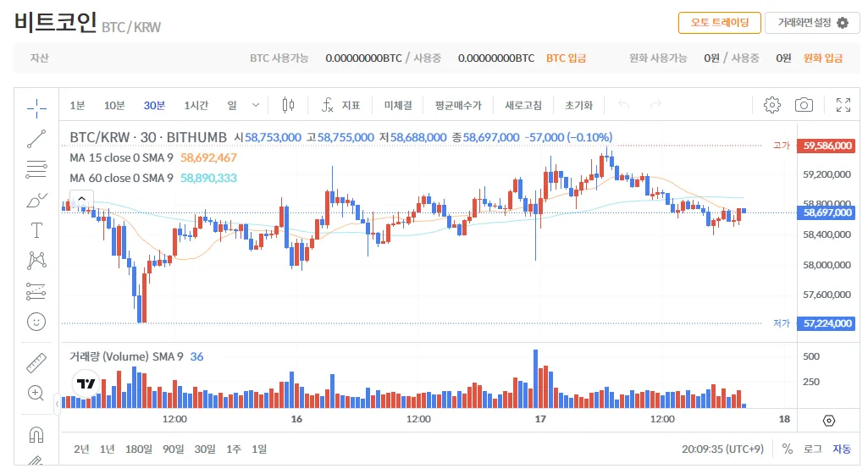Collapse the indicator legend chevron

[81, 199]
